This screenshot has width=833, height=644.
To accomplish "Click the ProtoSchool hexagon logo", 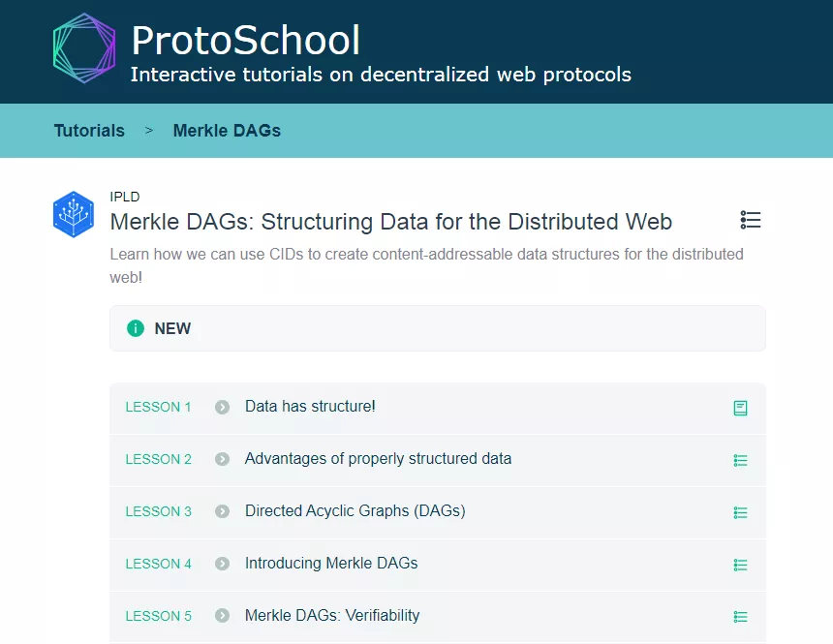I will (84, 48).
